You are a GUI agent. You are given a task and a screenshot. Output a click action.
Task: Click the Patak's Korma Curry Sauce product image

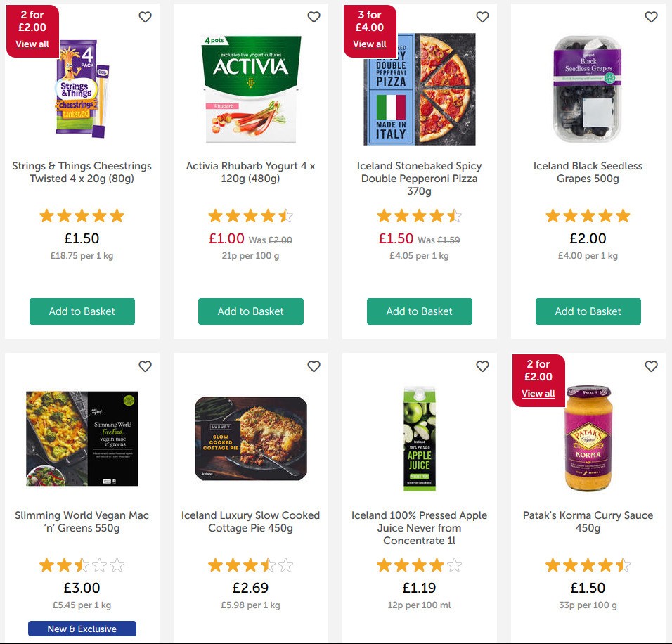(588, 439)
